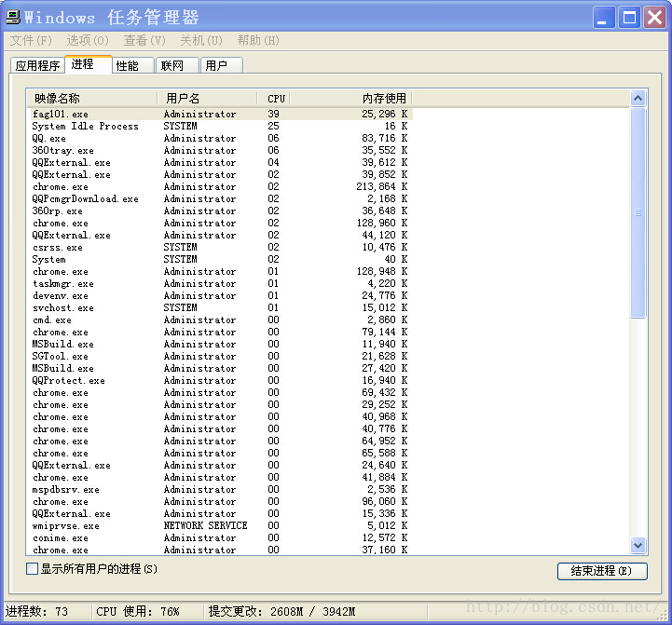Click the 83,716 K memory value

point(384,139)
